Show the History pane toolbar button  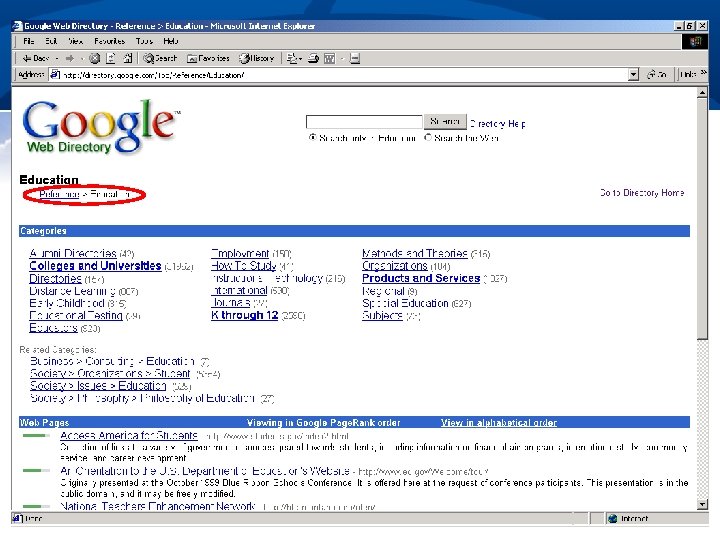point(256,58)
